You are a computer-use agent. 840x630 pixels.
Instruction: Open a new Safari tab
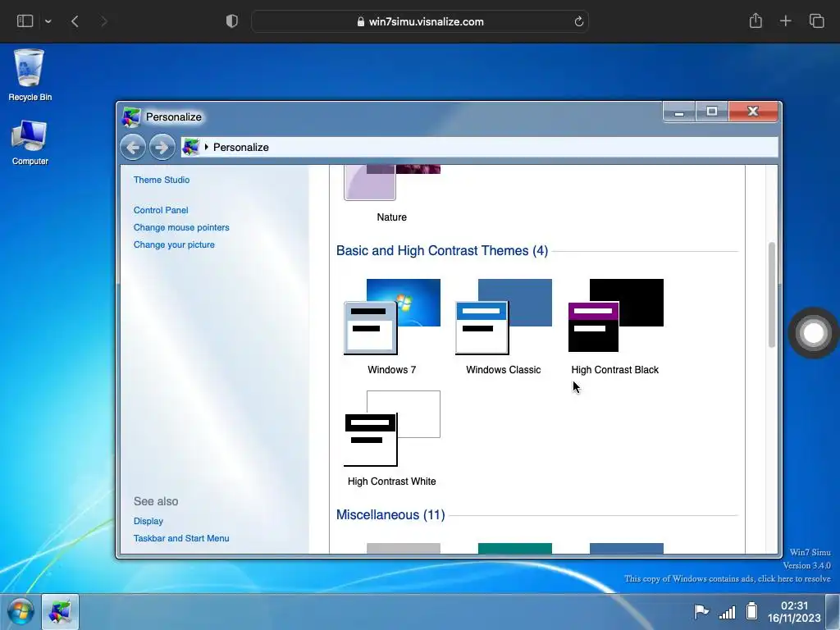(785, 21)
